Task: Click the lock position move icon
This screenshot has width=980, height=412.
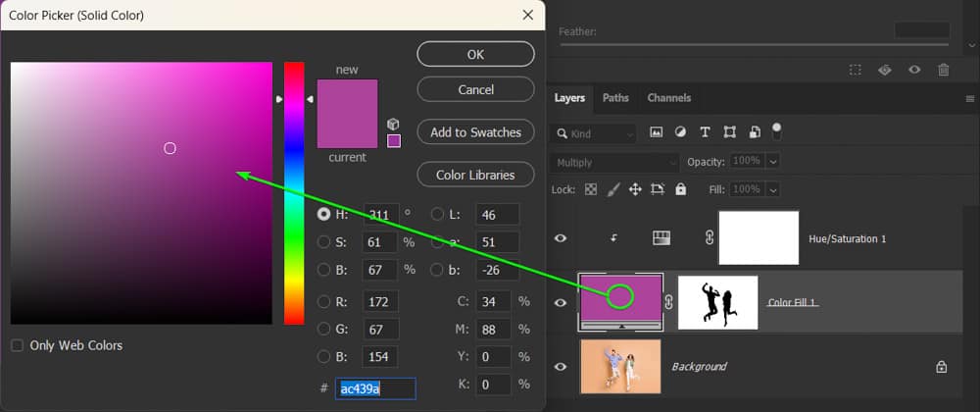Action: pos(634,189)
